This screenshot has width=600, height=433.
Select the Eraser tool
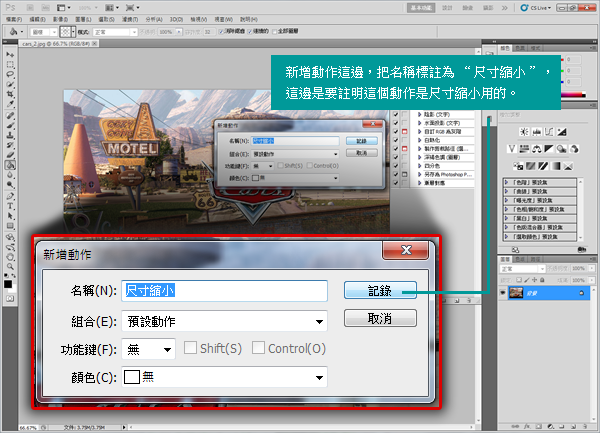point(10,155)
